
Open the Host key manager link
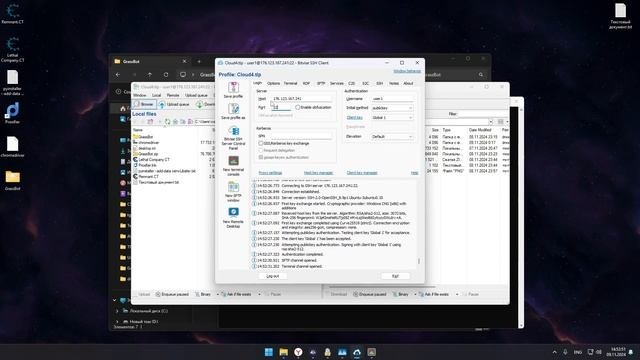click(318, 173)
